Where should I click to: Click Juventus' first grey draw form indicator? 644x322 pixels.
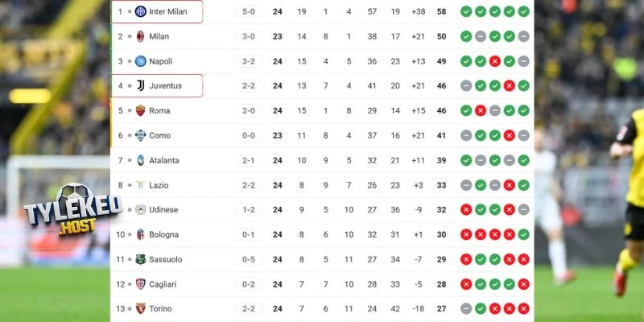[x=466, y=86]
